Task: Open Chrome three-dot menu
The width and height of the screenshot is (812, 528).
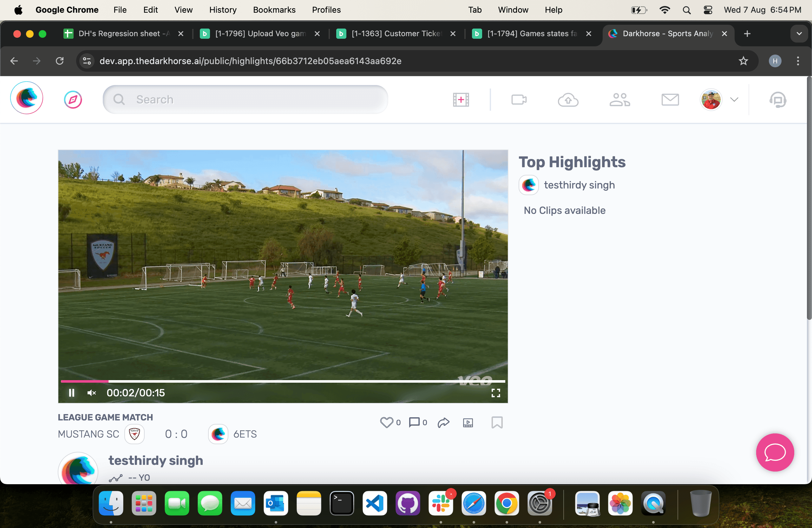Action: point(798,61)
